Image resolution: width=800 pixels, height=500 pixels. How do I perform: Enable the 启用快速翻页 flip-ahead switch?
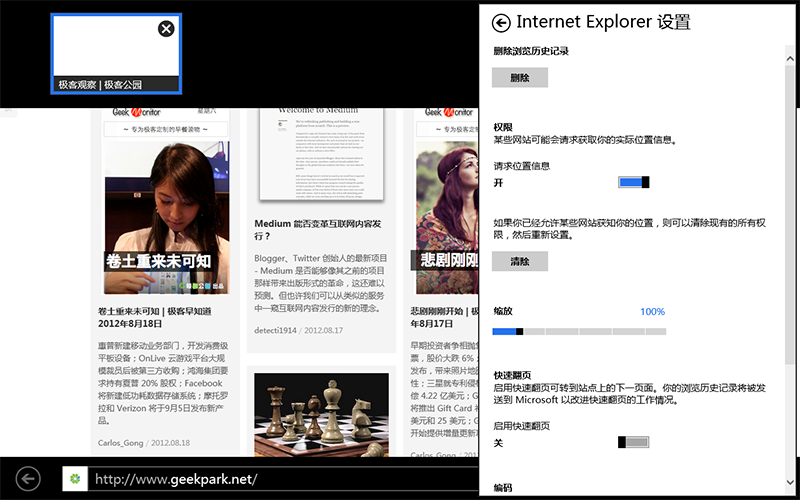[x=633, y=442]
